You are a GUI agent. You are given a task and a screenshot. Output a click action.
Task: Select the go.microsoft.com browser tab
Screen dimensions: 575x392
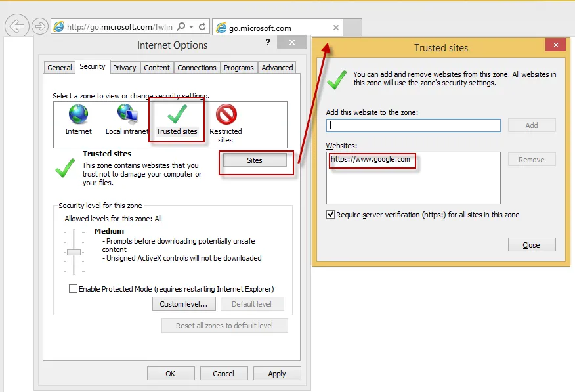tap(278, 28)
